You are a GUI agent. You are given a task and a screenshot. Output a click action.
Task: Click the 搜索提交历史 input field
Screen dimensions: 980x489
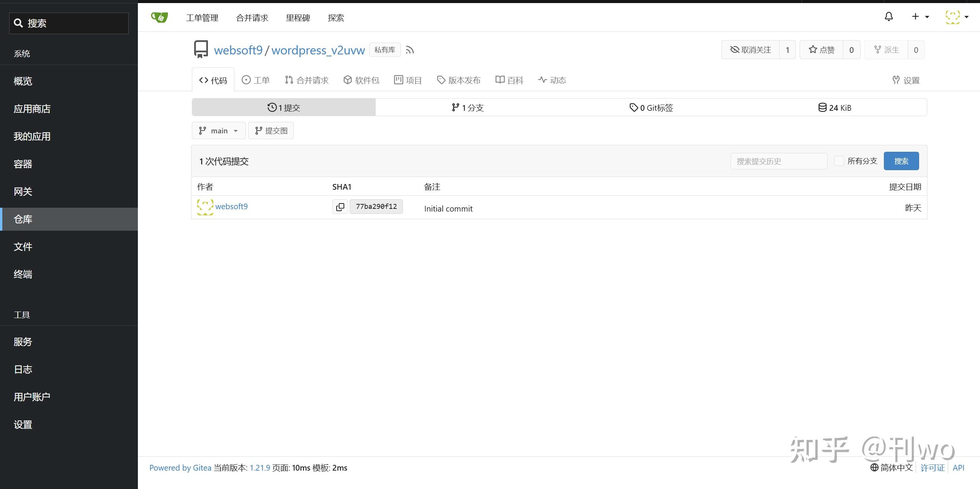[x=779, y=161]
